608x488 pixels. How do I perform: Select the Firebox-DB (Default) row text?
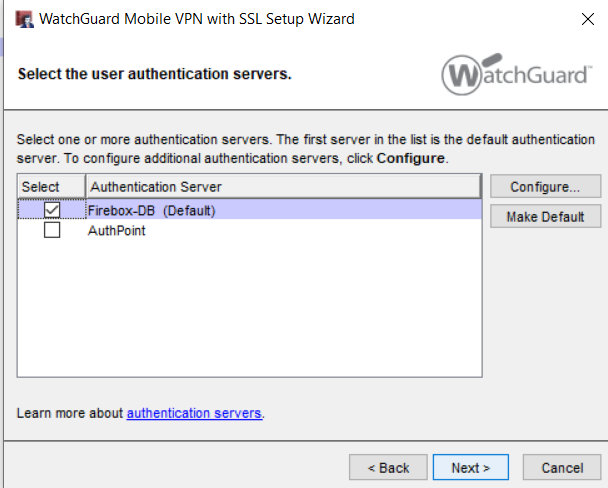tap(151, 210)
